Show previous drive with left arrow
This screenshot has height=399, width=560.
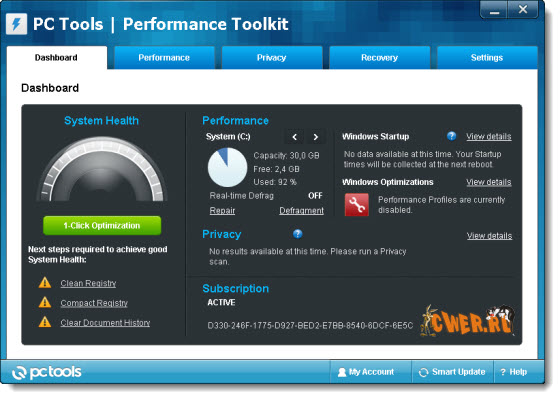coord(295,137)
